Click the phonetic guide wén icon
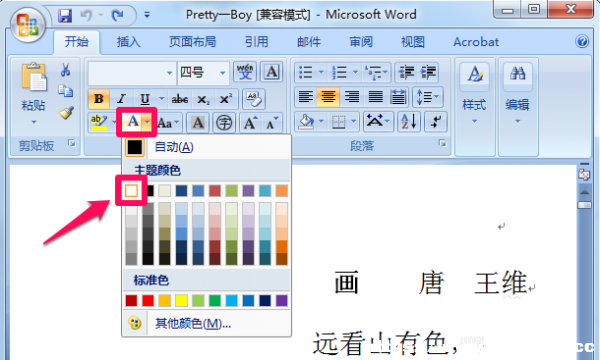 point(245,72)
